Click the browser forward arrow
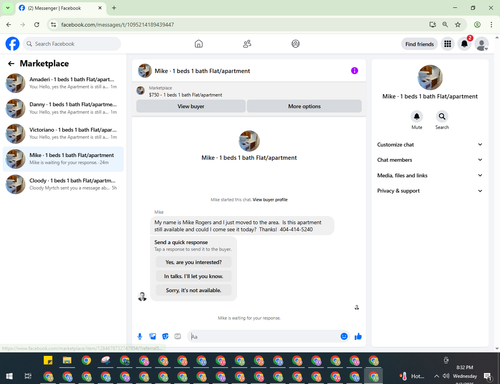The image size is (500, 384). [x=23, y=24]
